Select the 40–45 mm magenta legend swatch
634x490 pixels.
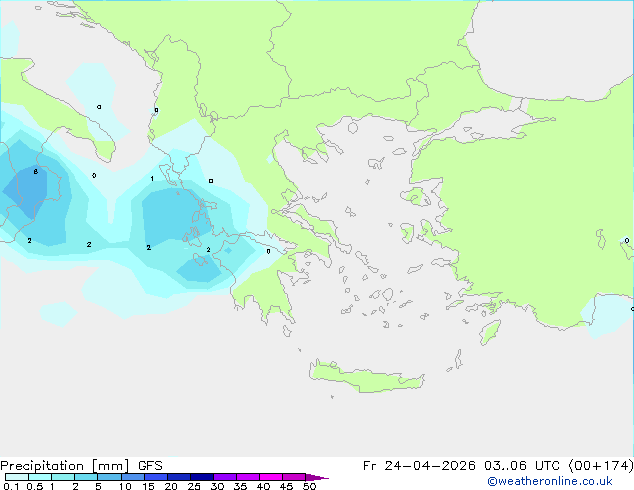point(271,477)
